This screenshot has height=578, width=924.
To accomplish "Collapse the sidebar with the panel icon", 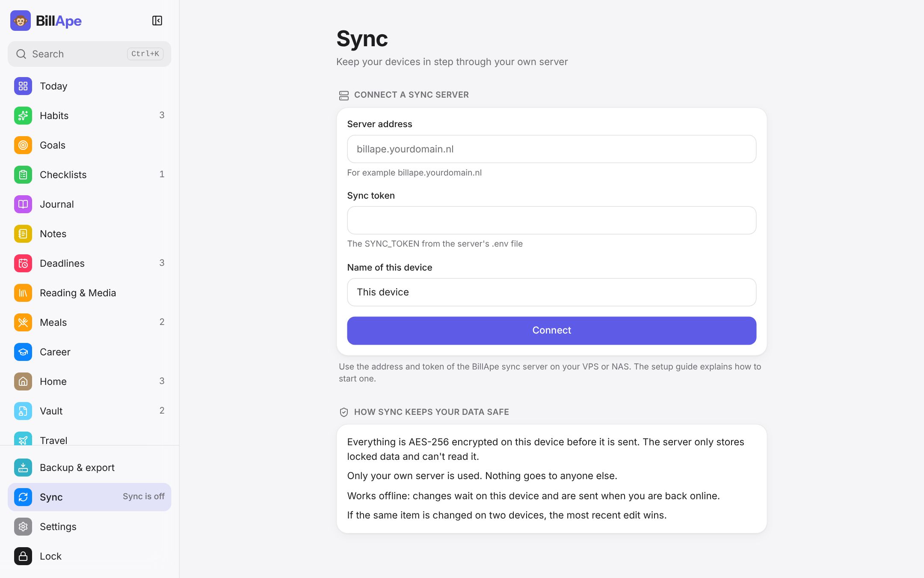I will pos(157,21).
